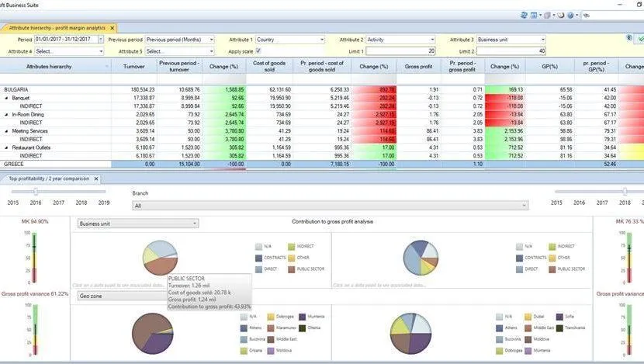644x364 pixels.
Task: Open the history clock toolbar icon
Action: (x=561, y=16)
